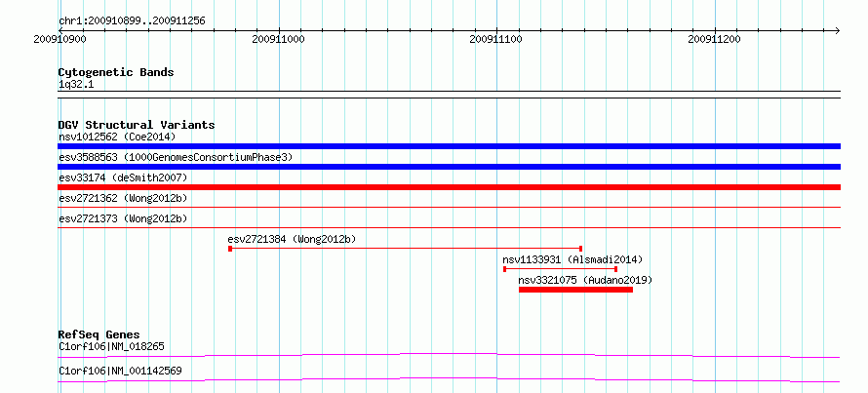Click the 1q32.1 band label
868x393 pixels.
click(x=77, y=84)
